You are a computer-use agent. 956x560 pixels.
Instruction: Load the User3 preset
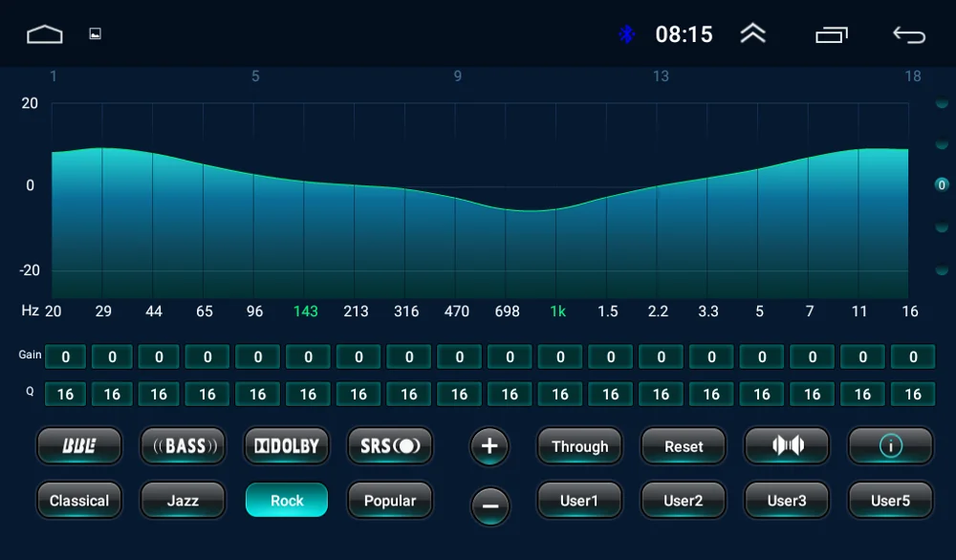[x=787, y=501]
